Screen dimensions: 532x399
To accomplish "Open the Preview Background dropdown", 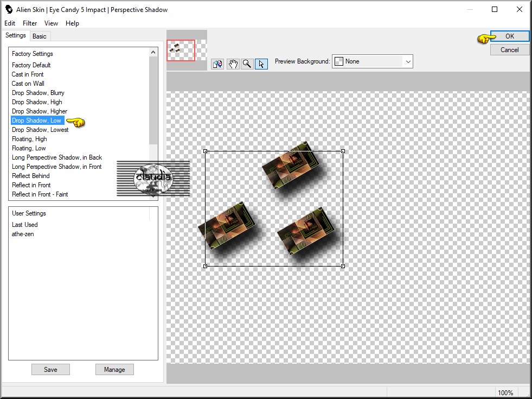I will [x=372, y=61].
